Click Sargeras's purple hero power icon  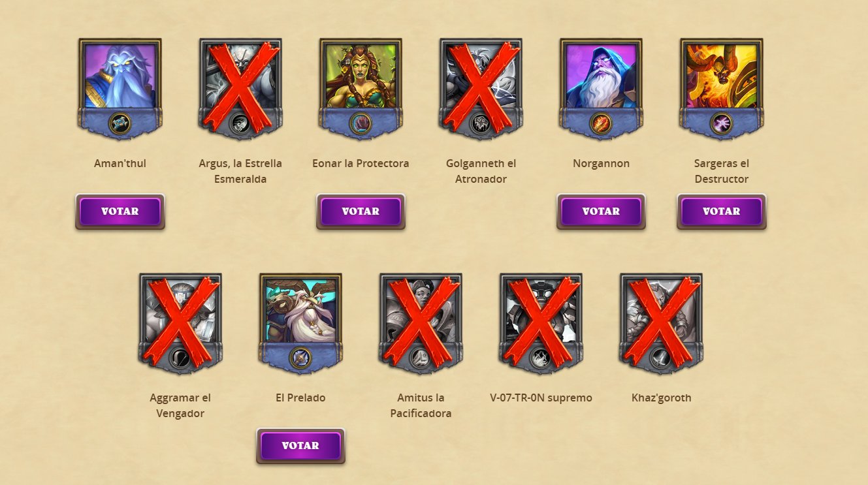click(x=720, y=123)
